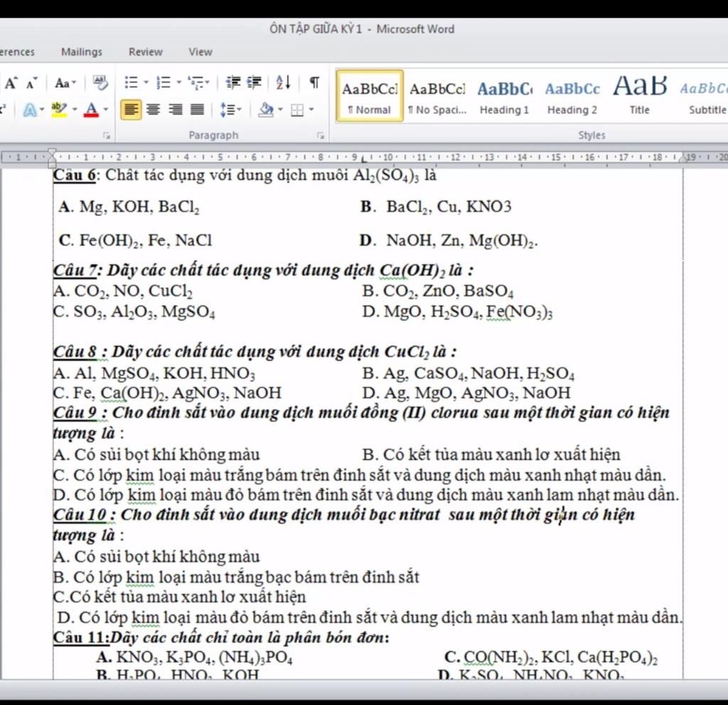This screenshot has width=728, height=705.
Task: Expand the bullet library dropdown arrow
Action: (x=146, y=83)
